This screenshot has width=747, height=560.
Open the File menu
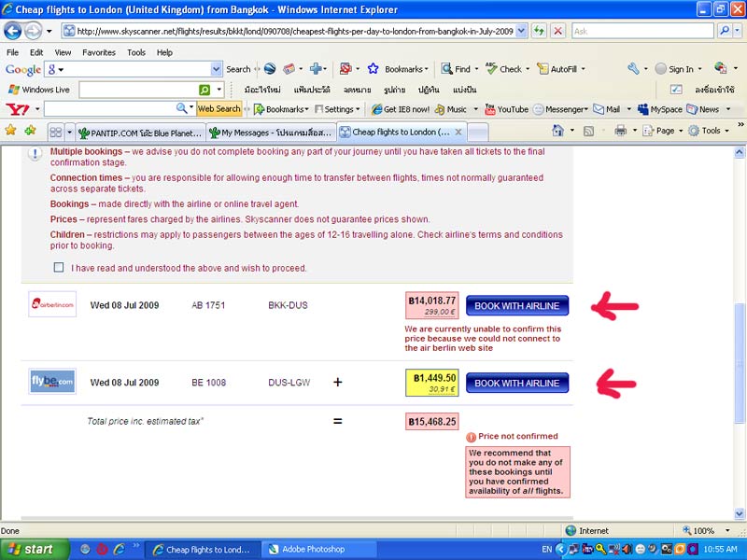(x=12, y=52)
